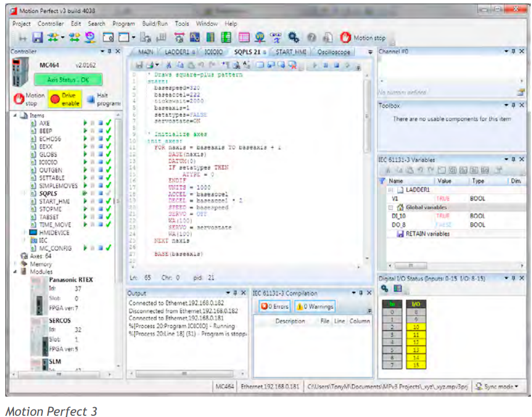Toggle digital I/O output 12

click(416, 343)
